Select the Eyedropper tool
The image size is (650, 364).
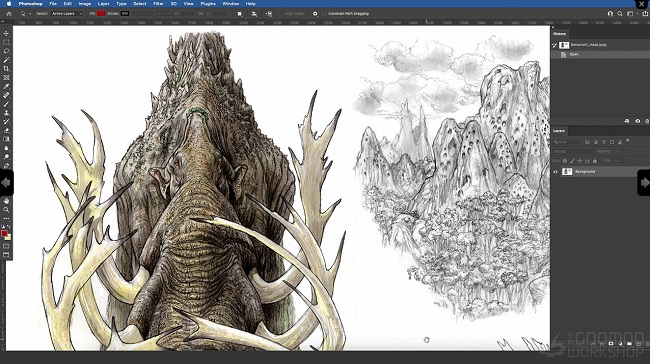click(6, 86)
